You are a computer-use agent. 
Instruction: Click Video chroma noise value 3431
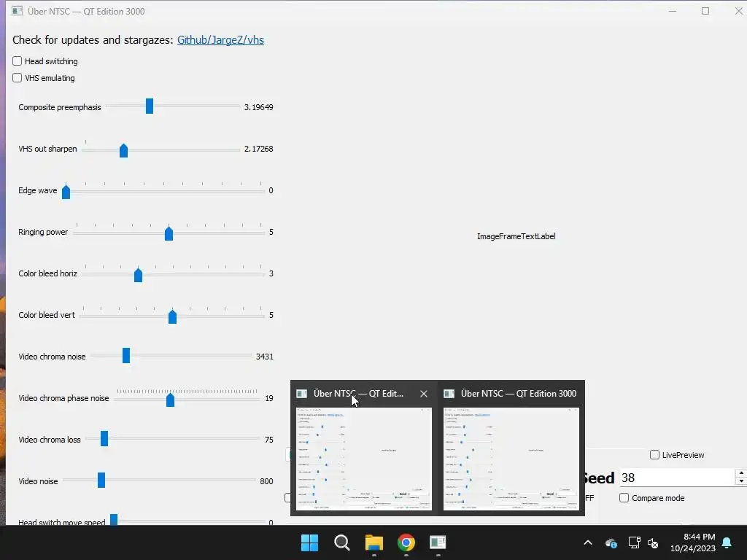coord(264,357)
